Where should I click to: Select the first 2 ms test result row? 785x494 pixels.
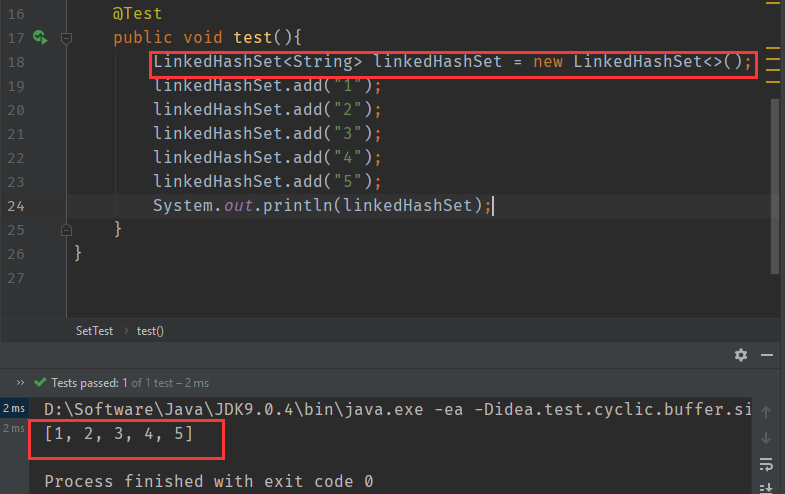tap(14, 408)
